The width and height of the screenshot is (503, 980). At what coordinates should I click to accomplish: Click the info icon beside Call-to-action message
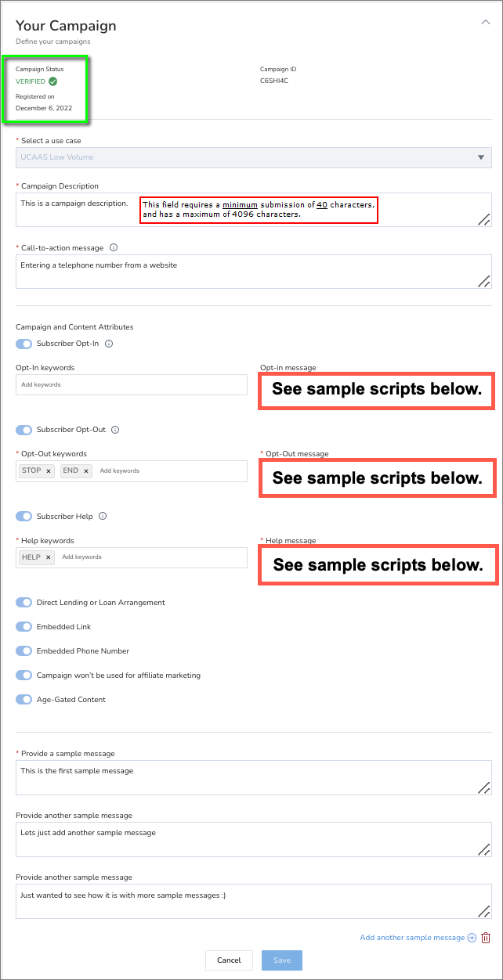(x=114, y=247)
